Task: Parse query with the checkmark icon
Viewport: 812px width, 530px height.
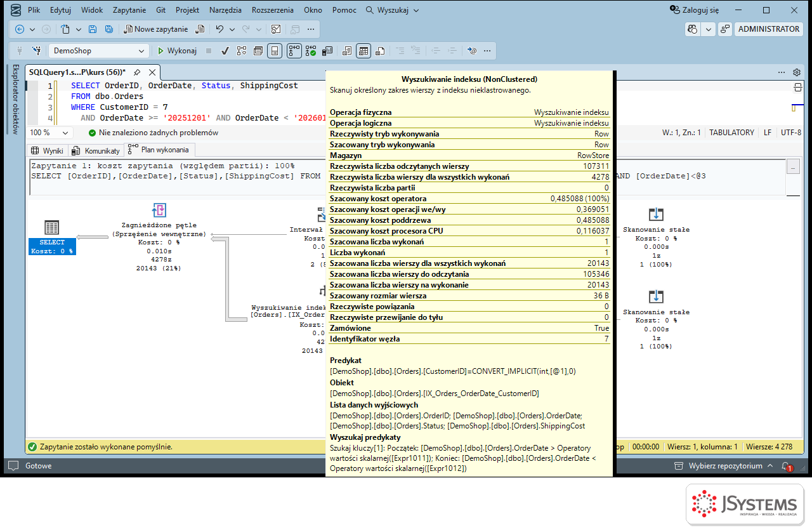Action: click(225, 51)
